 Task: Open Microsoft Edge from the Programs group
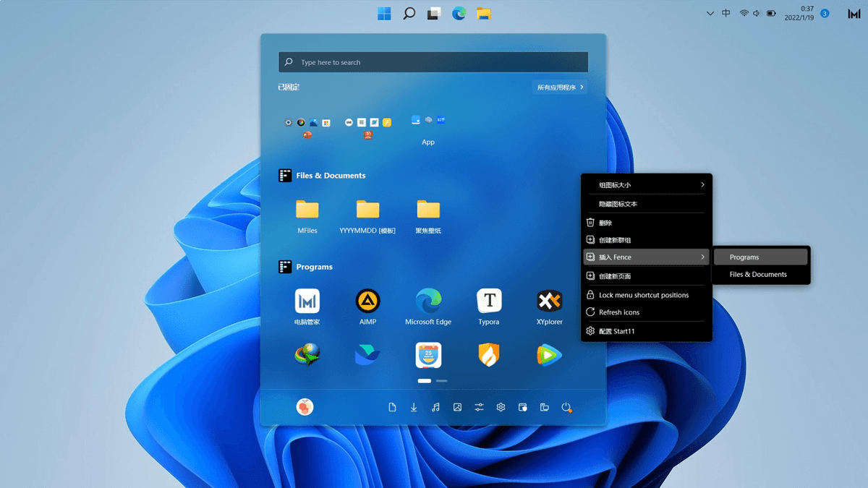click(x=428, y=307)
